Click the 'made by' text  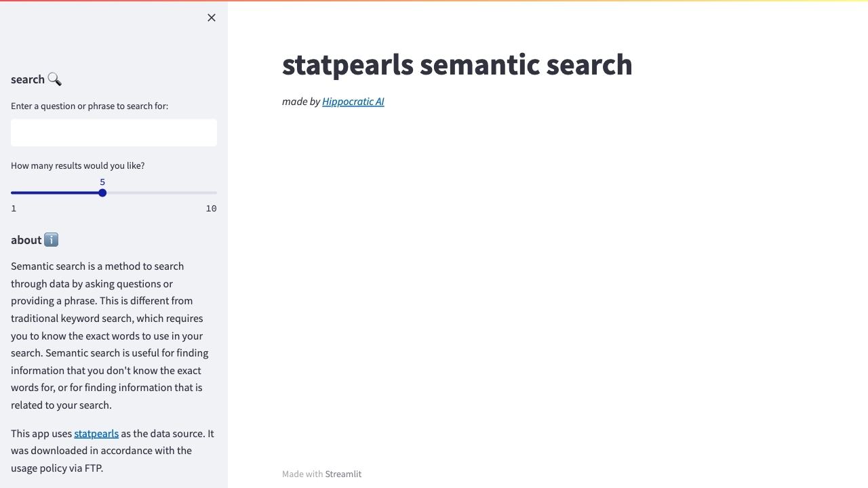click(301, 102)
